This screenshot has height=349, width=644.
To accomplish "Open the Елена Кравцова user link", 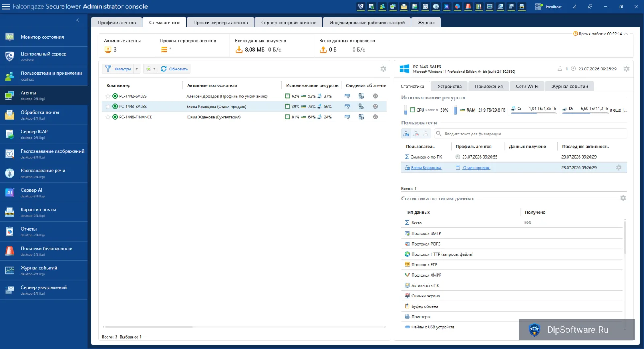I will point(426,168).
